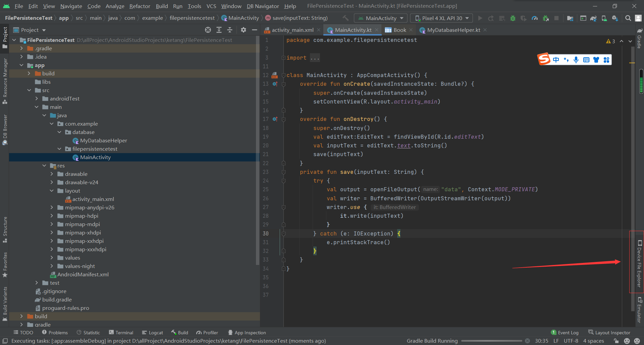
Task: Click the green Debug bug icon
Action: (x=513, y=18)
